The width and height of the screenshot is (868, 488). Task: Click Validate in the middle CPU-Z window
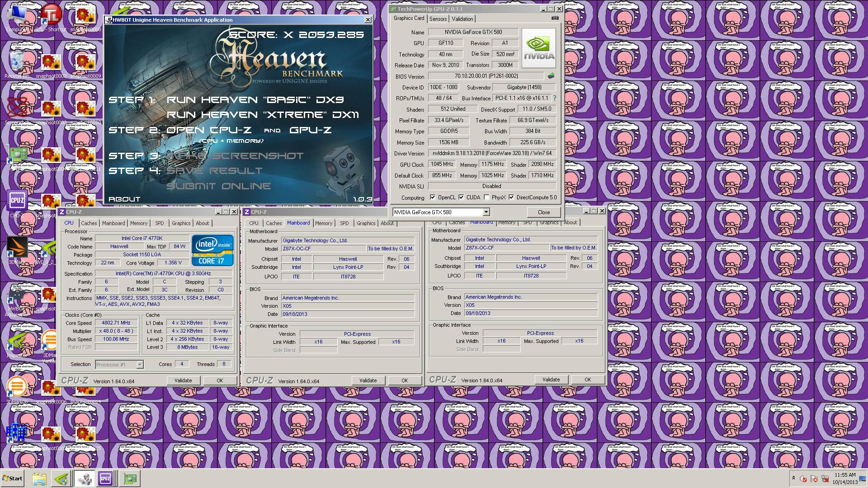click(368, 380)
